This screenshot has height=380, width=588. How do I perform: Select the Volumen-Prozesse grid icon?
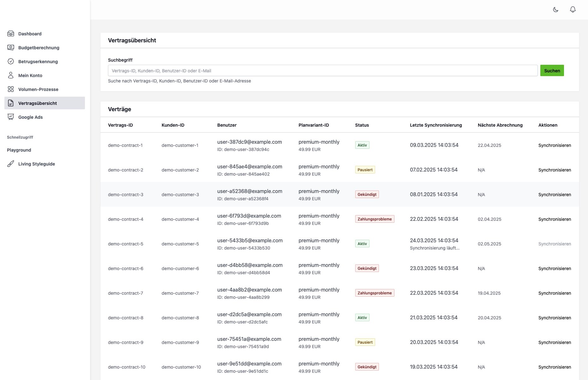[10, 89]
